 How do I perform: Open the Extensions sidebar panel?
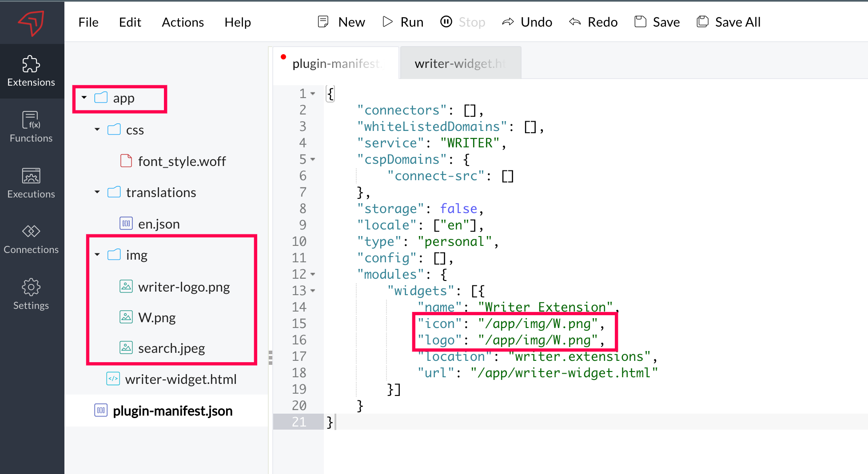31,71
